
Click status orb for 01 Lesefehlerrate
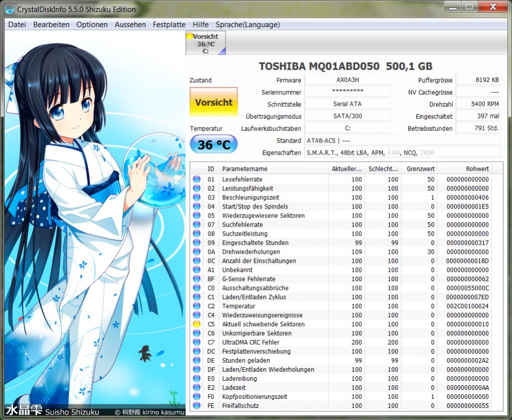[x=196, y=179]
